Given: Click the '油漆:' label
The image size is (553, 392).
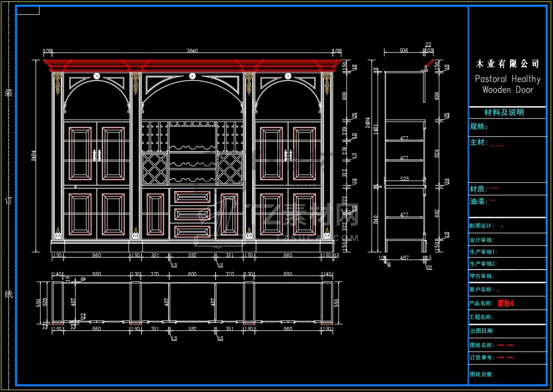Looking at the screenshot, I should tap(478, 201).
